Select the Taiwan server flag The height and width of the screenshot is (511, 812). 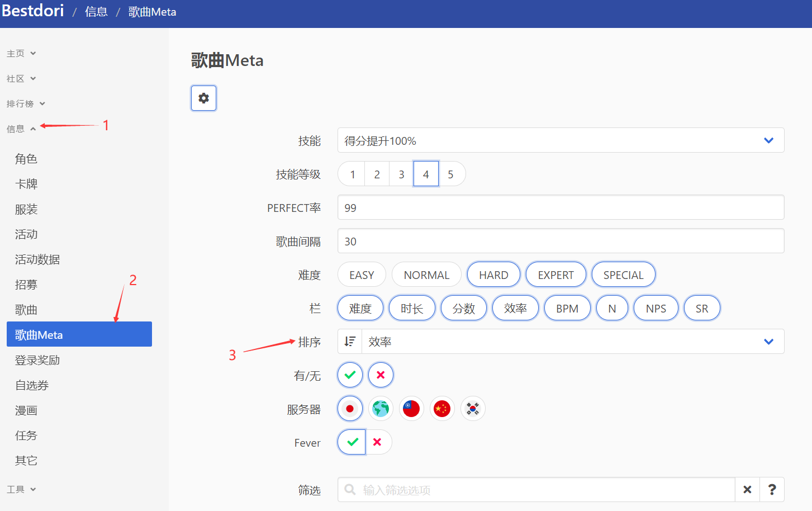click(411, 409)
